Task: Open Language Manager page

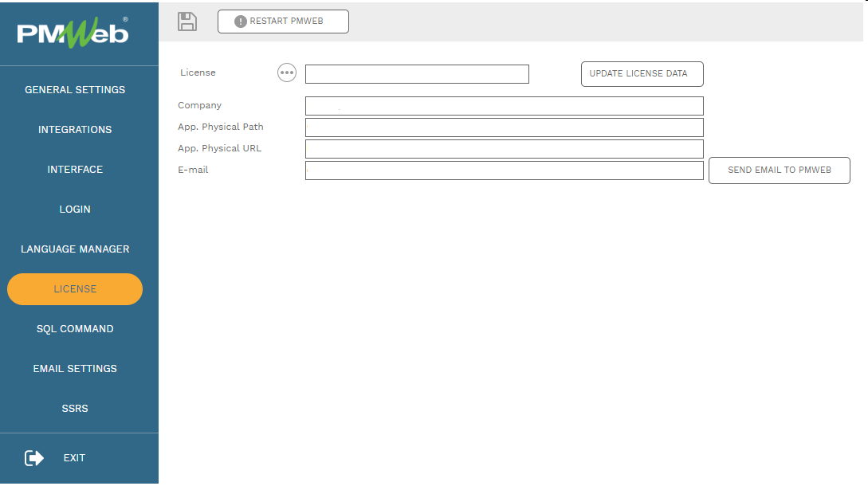Action: (75, 249)
